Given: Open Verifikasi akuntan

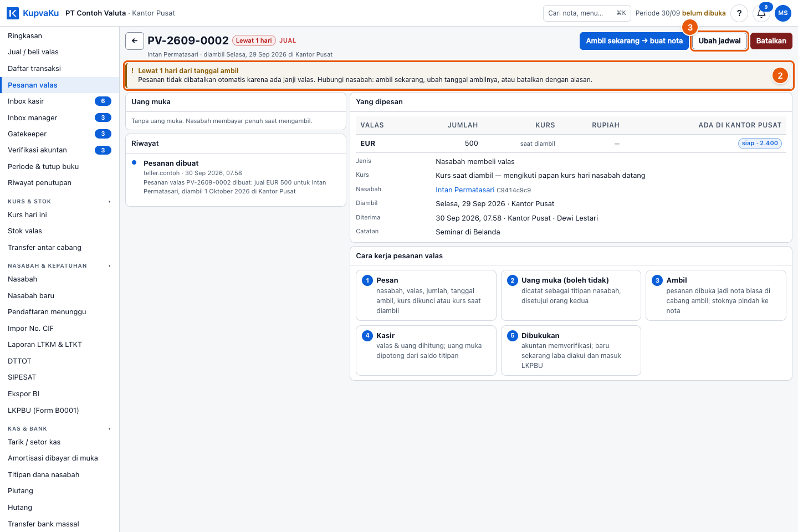Looking at the screenshot, I should [x=59, y=150].
